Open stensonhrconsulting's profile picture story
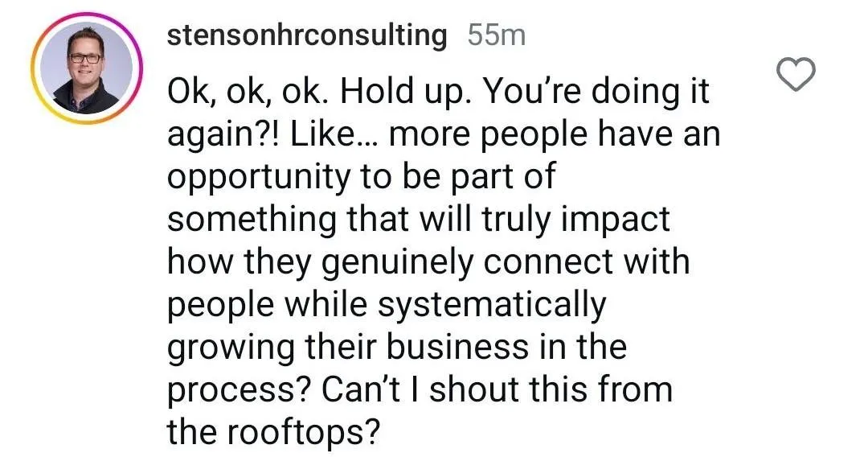The width and height of the screenshot is (868, 457). pyautogui.click(x=86, y=68)
